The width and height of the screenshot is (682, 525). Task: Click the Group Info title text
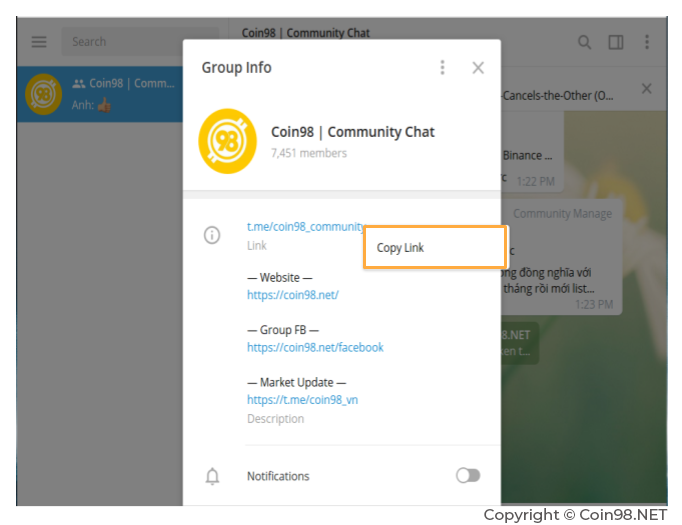tap(237, 68)
